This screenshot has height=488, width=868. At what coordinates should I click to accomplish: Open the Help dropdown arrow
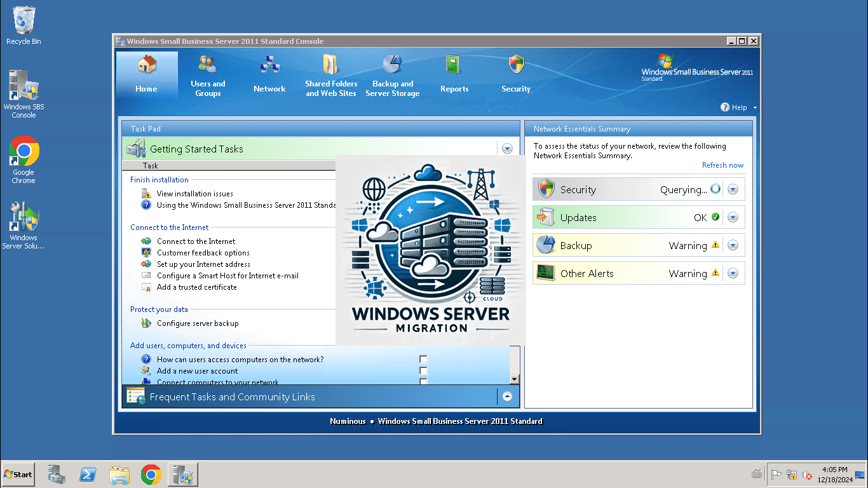tap(755, 108)
